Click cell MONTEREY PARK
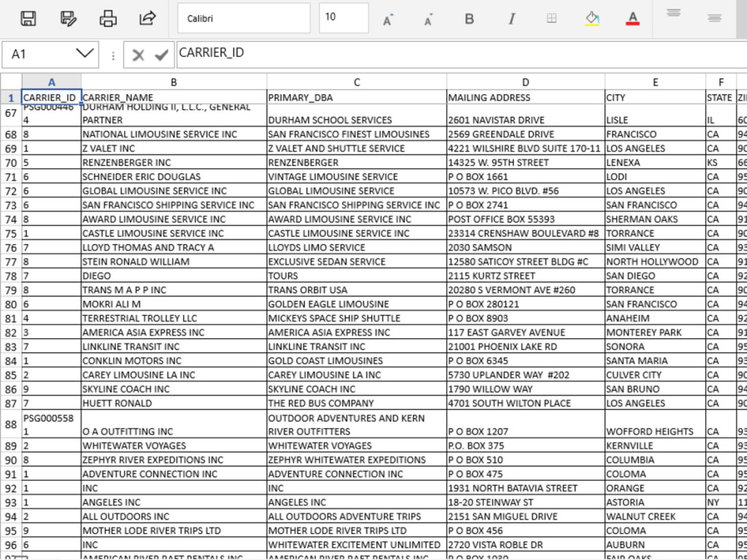The width and height of the screenshot is (747, 560). (x=655, y=332)
